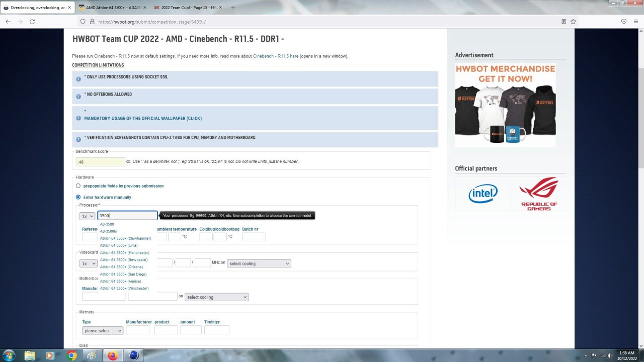Toggle reader view icon in address bar
This screenshot has width=644, height=362.
click(563, 22)
